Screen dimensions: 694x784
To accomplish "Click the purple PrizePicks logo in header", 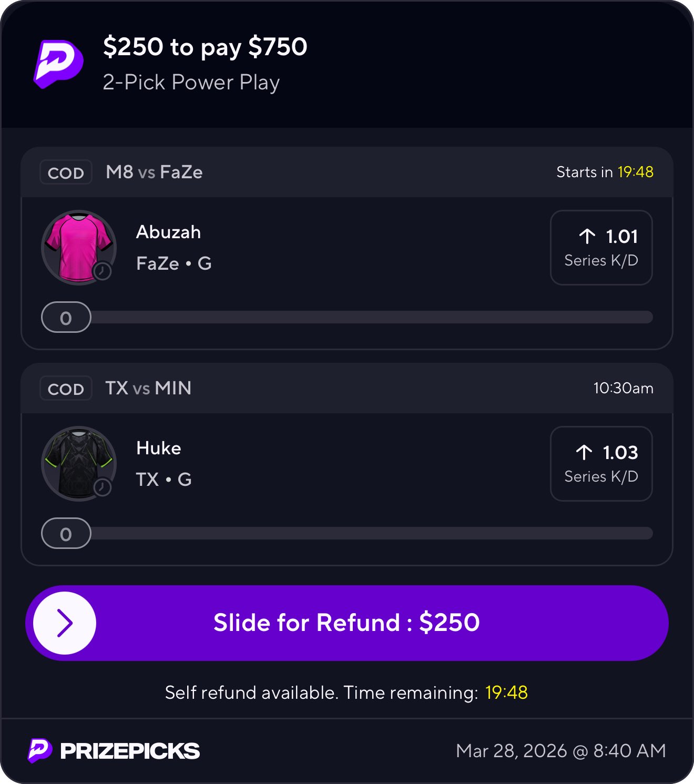I will coord(58,64).
